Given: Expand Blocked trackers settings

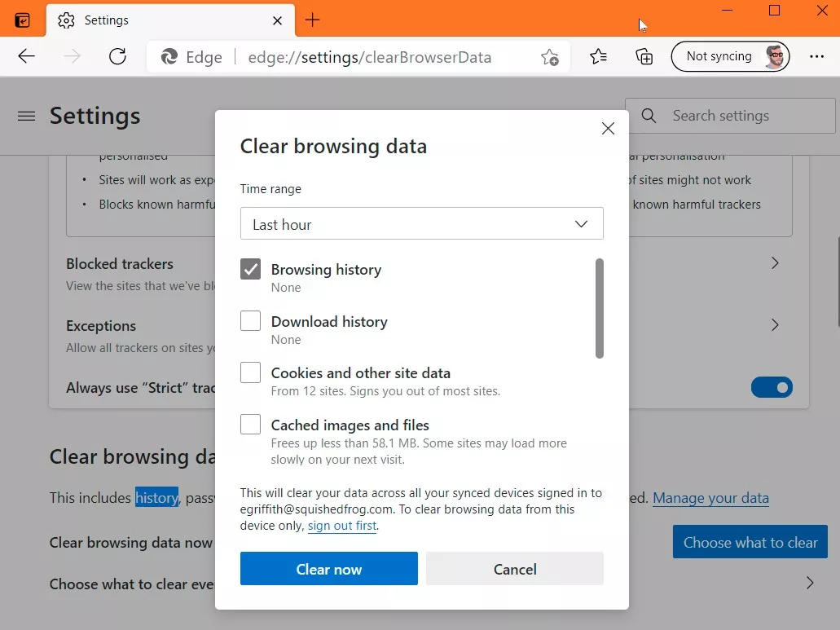Looking at the screenshot, I should pyautogui.click(x=774, y=263).
